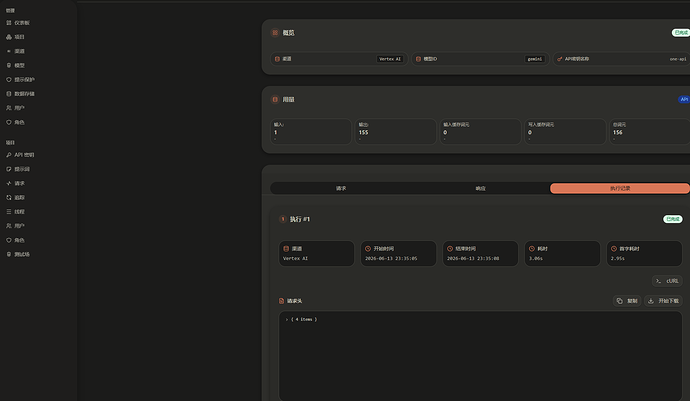The image size is (690, 401).
Task: Open 用户 under the lower 项目 section
Action: coord(15,226)
